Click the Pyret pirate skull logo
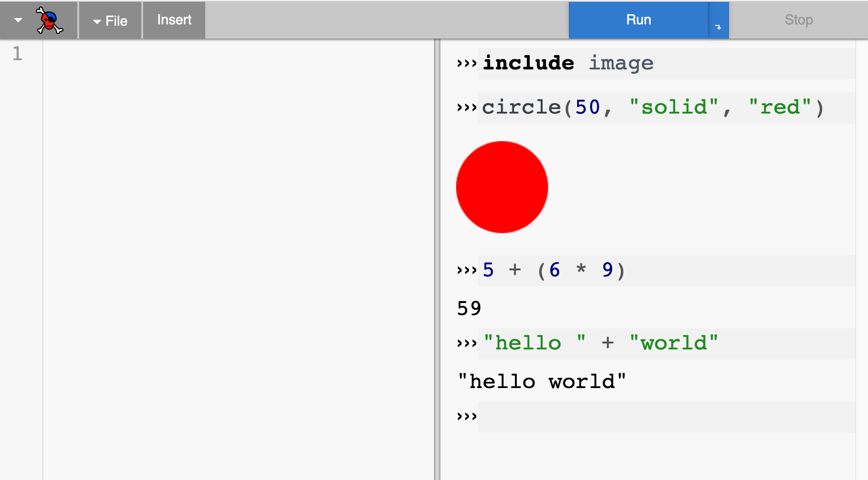The height and width of the screenshot is (480, 868). pyautogui.click(x=49, y=20)
